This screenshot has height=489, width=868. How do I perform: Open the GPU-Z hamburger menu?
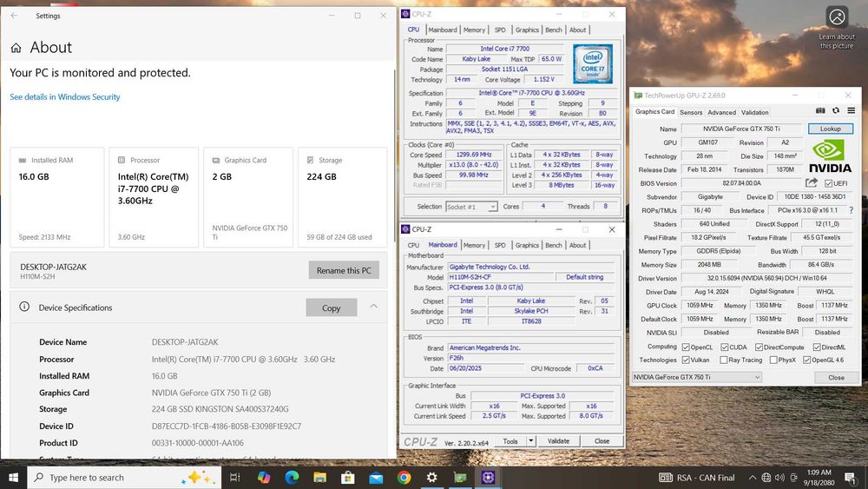pos(851,111)
